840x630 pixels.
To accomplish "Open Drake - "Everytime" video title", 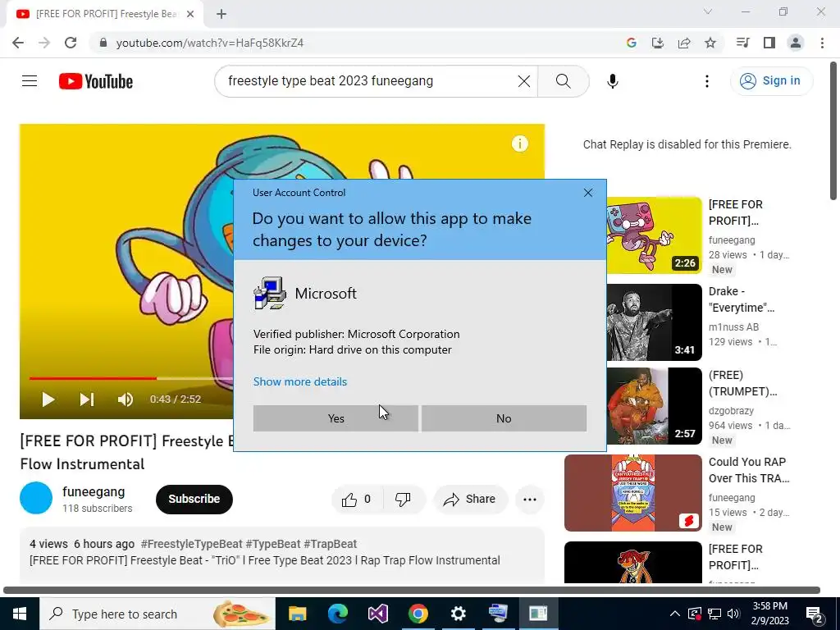I will pyautogui.click(x=742, y=299).
